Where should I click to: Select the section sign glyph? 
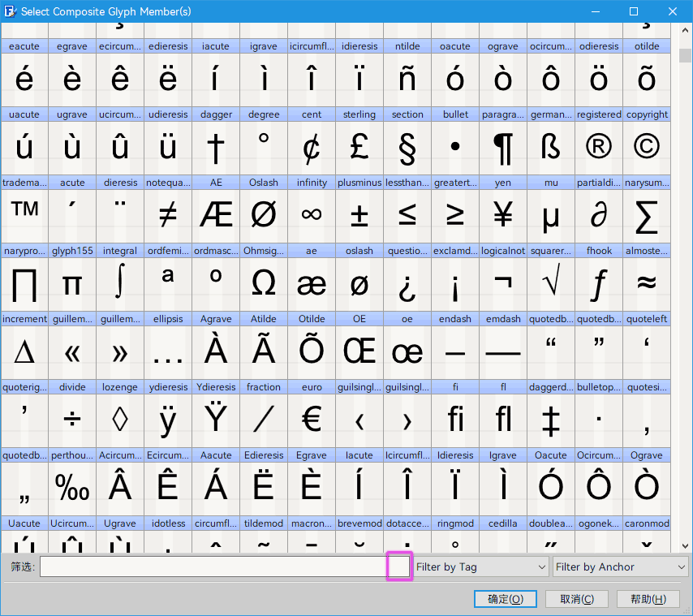(407, 148)
